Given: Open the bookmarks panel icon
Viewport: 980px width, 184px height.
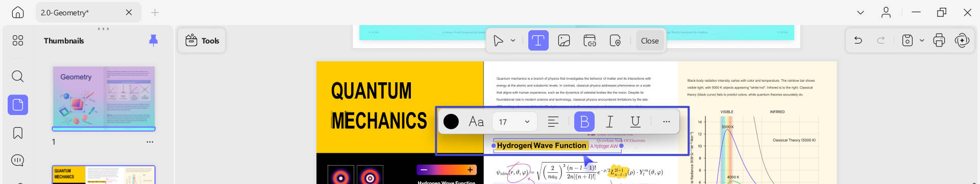Looking at the screenshot, I should click(x=18, y=133).
